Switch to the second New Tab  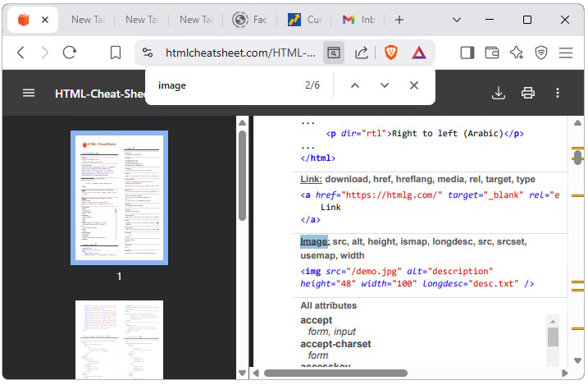pos(142,20)
